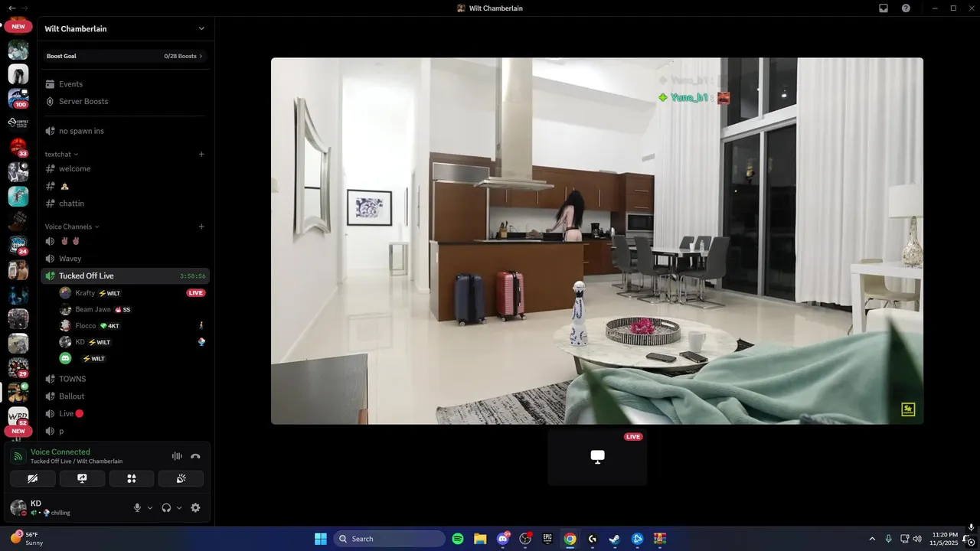The image size is (980, 551).
Task: Join the Ballout voice channel
Action: pyautogui.click(x=125, y=396)
